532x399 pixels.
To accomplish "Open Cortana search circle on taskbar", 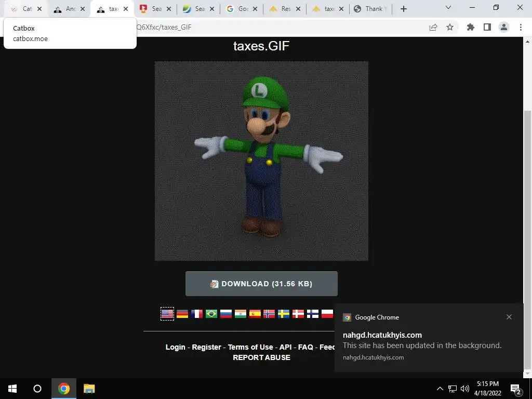I will coord(37,389).
